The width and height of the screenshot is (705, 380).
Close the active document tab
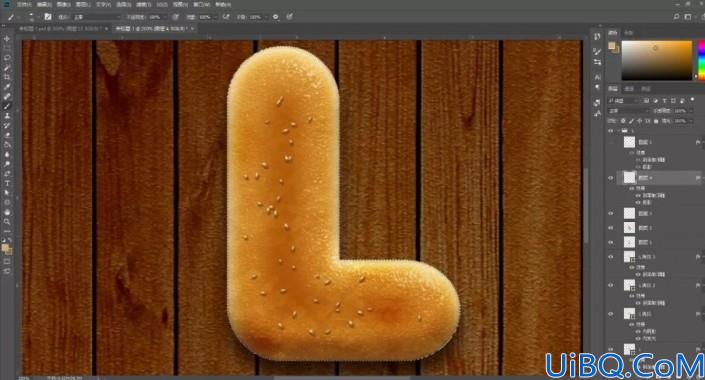coord(192,28)
